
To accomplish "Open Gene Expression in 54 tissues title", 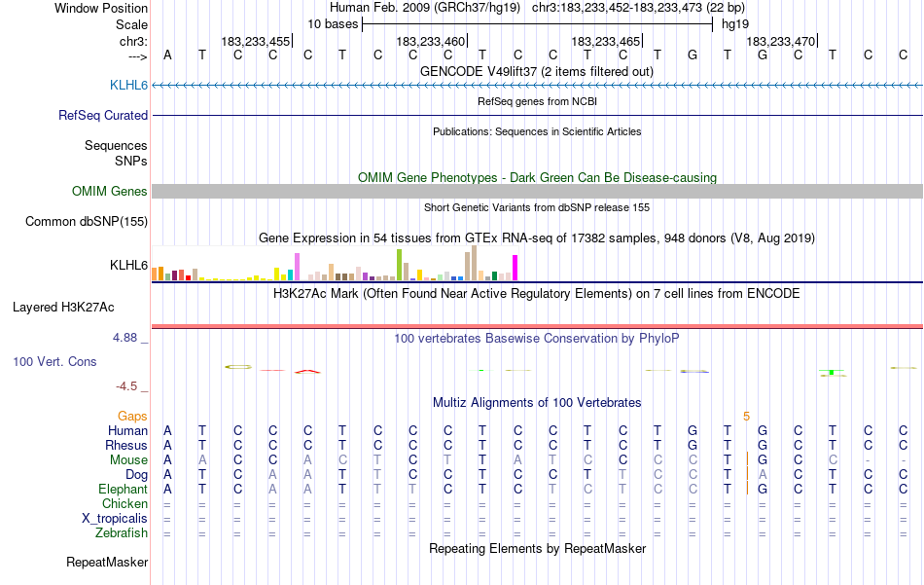I will (x=537, y=238).
